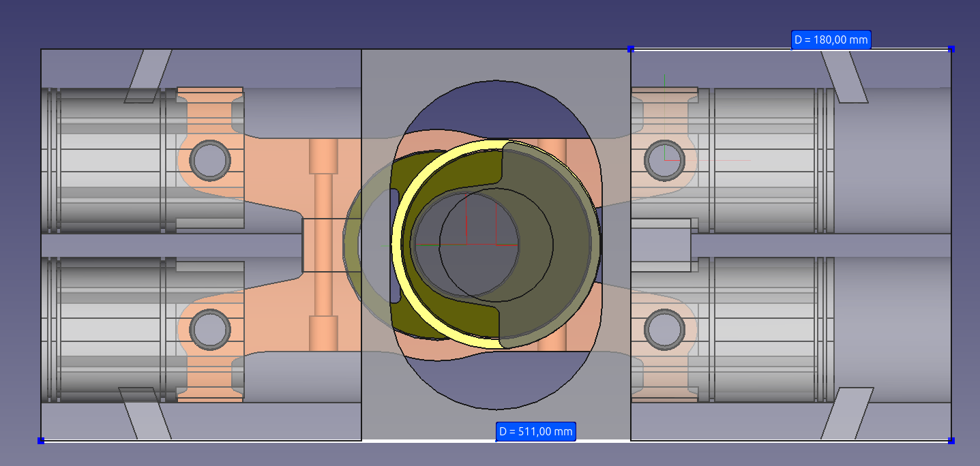Click the D = 511,00 mm dimension label
Image resolution: width=980 pixels, height=466 pixels.
click(x=536, y=431)
